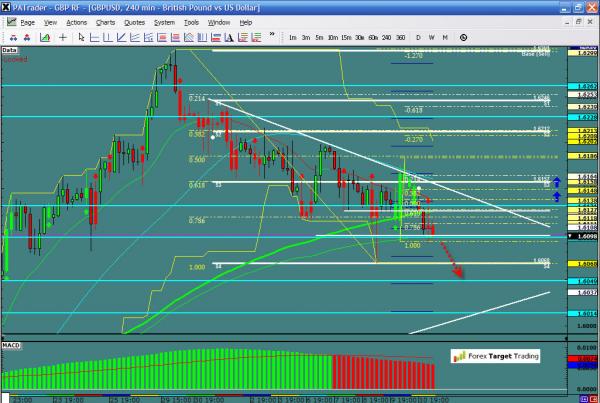Select the first red band retracement tool
The width and height of the screenshot is (600, 403).
162,38
